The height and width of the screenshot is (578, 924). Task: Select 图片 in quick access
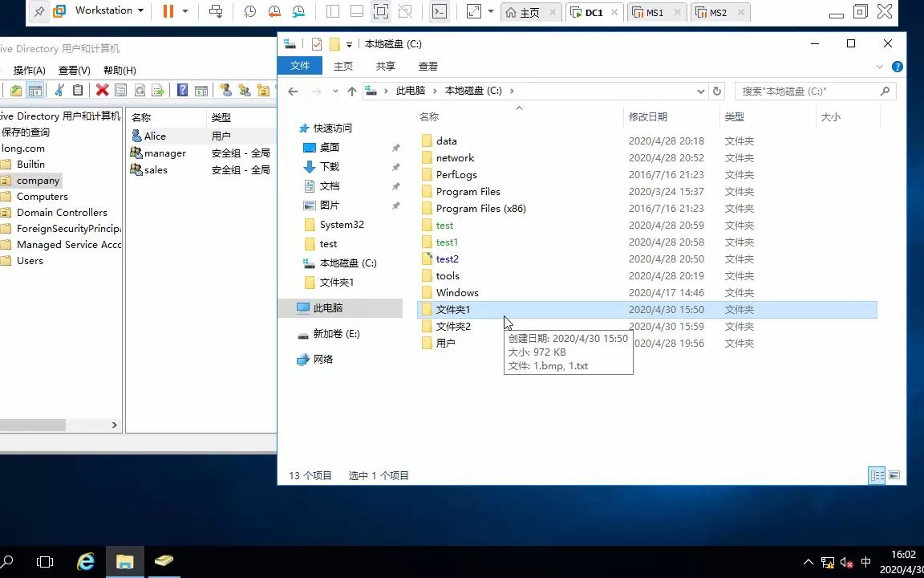[330, 206]
